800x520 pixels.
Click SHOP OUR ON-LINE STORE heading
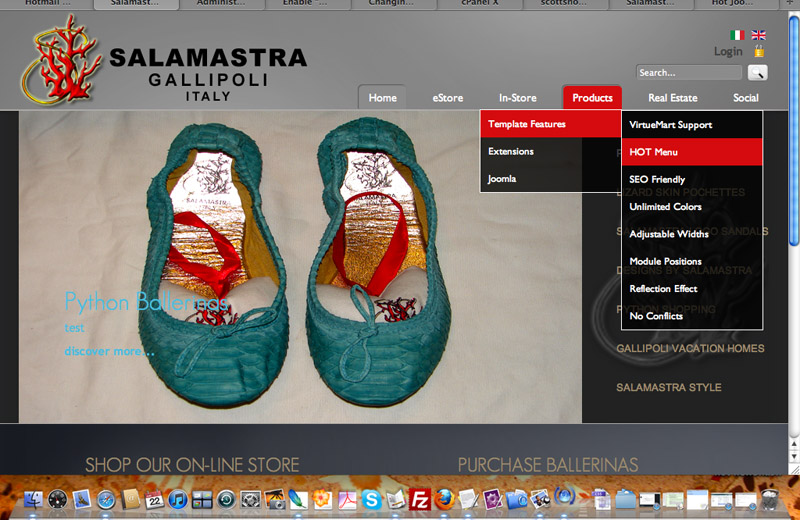[x=192, y=465]
